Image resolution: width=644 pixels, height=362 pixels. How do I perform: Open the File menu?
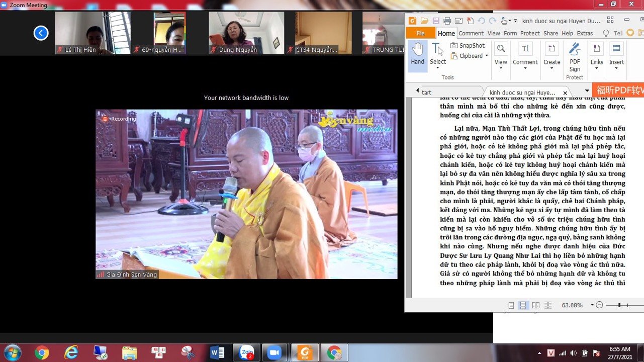[420, 33]
